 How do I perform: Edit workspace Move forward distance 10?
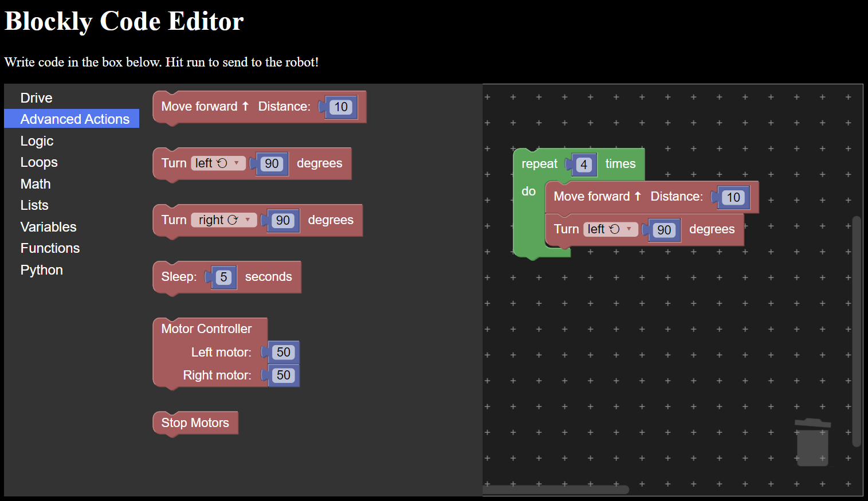point(733,198)
